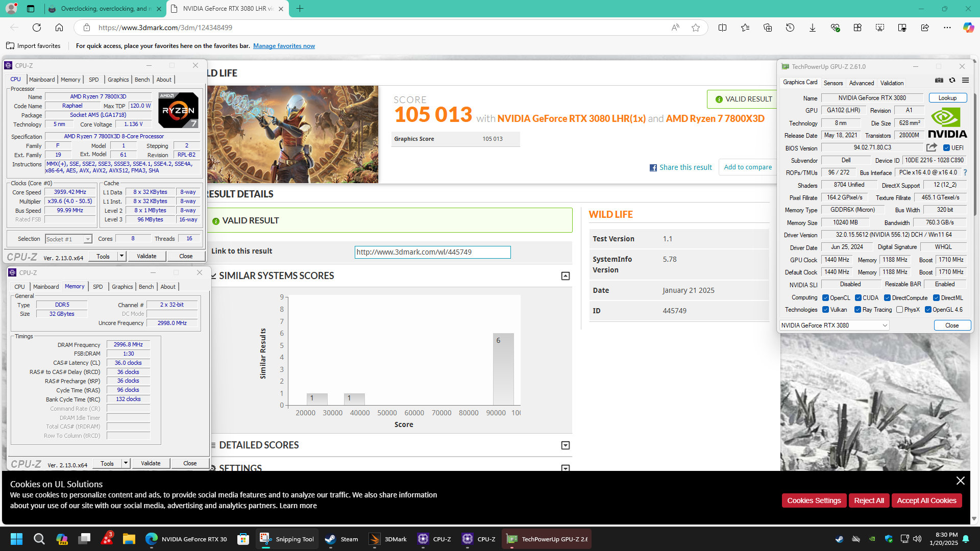Screen dimensions: 980x551
Task: Toggle CUDA checkbox in GPU-Z
Action: 858,298
